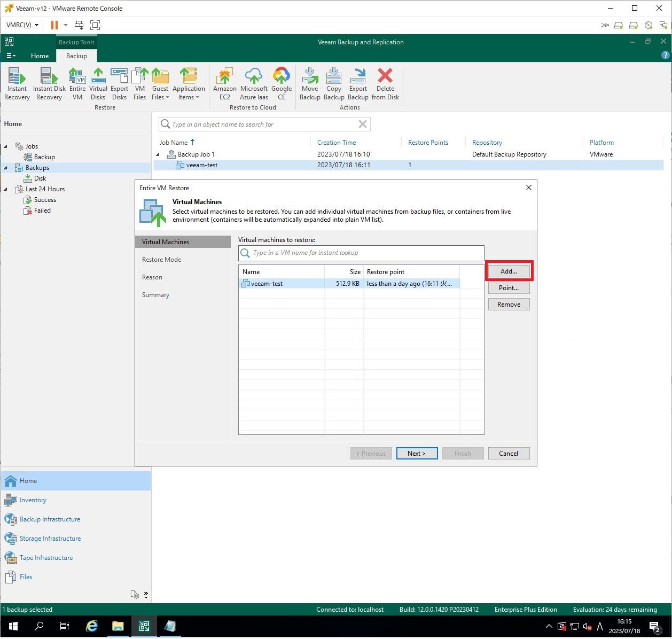Image resolution: width=672 pixels, height=639 pixels.
Task: Open Inventory view in navigation pane
Action: [33, 500]
